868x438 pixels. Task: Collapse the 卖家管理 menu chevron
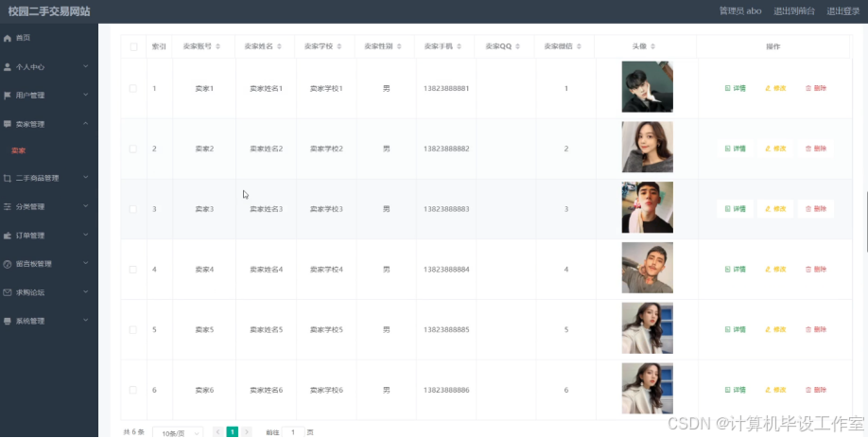[x=86, y=124]
